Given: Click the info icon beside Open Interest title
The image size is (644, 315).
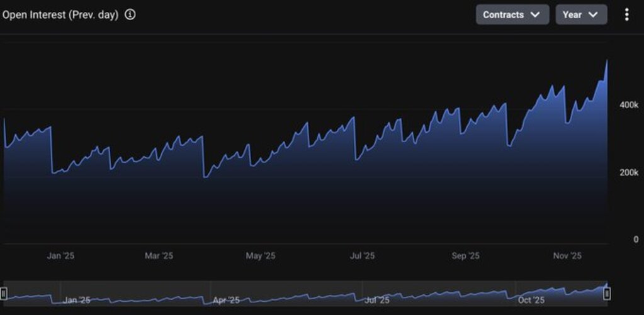Looking at the screenshot, I should click(130, 14).
